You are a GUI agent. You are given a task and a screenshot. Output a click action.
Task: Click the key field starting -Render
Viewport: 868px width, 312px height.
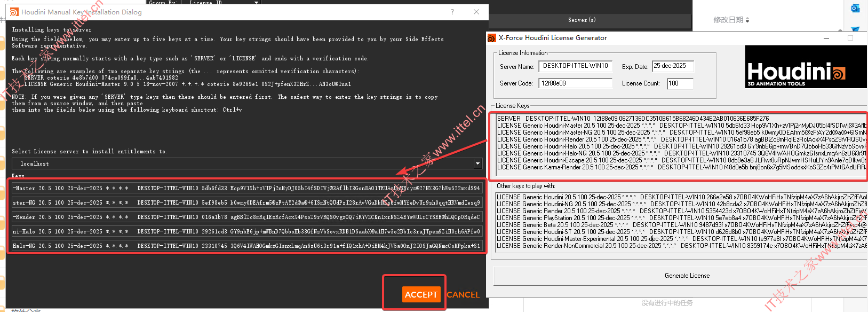pyautogui.click(x=248, y=217)
